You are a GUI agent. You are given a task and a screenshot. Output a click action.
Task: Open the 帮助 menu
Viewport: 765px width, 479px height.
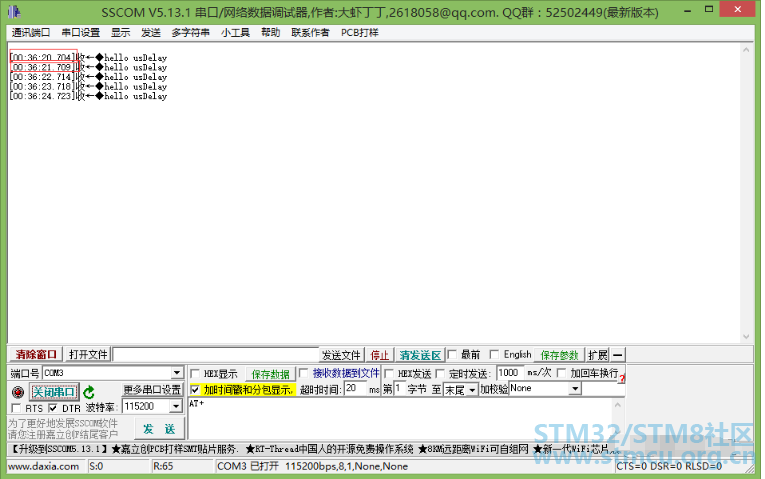(270, 33)
